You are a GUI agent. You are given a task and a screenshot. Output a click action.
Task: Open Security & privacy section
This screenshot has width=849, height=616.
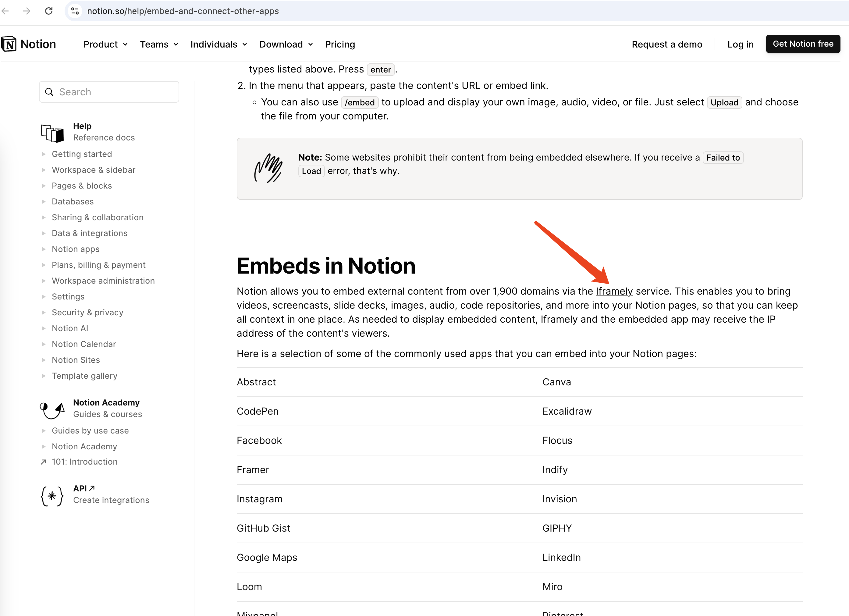(87, 312)
